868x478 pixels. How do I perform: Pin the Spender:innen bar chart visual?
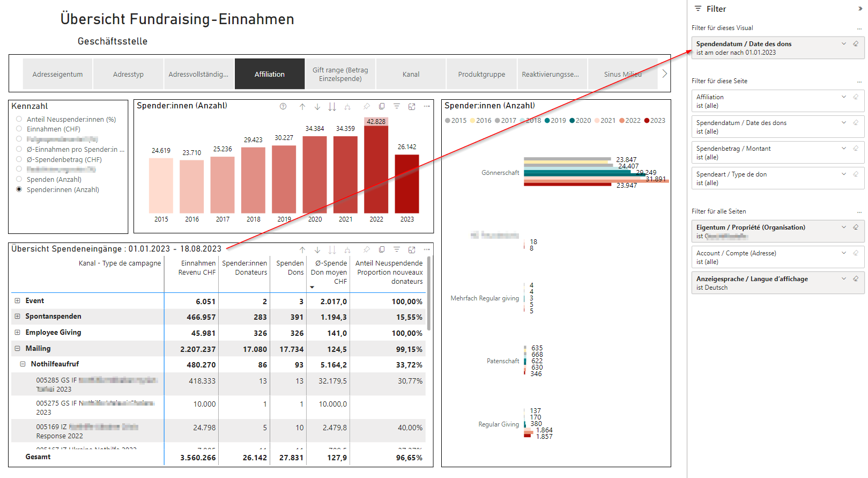[x=367, y=106]
